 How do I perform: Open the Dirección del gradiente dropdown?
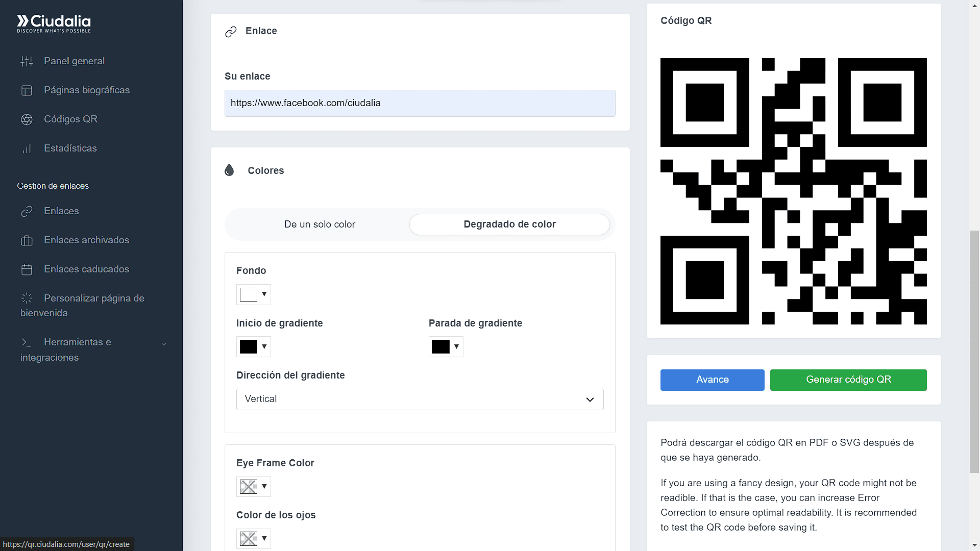(420, 399)
